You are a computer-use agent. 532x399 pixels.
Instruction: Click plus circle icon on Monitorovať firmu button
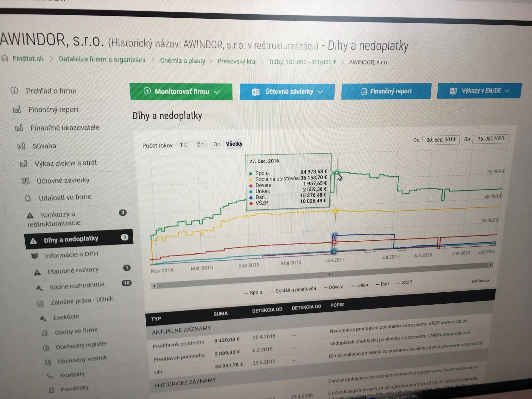[x=147, y=91]
